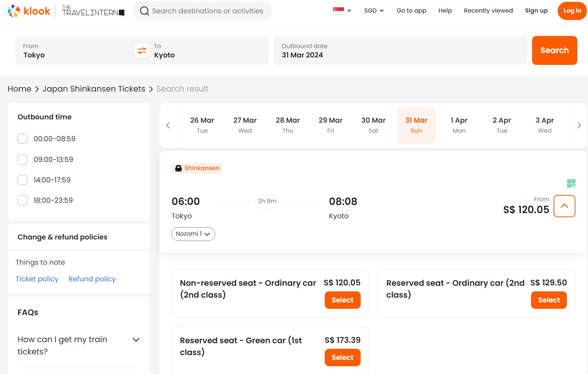This screenshot has height=374, width=588.
Task: Expand country dropdown arrow beside flag
Action: [349, 11]
